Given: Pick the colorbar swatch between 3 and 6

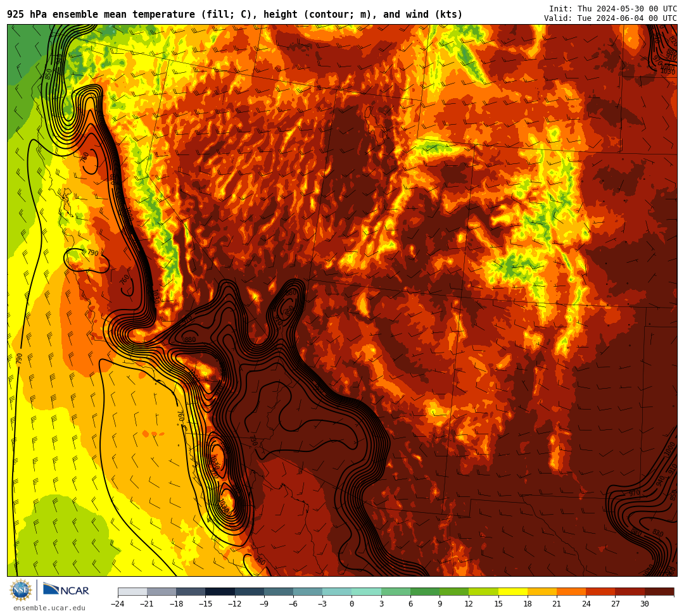Looking at the screenshot, I should click(x=396, y=591).
